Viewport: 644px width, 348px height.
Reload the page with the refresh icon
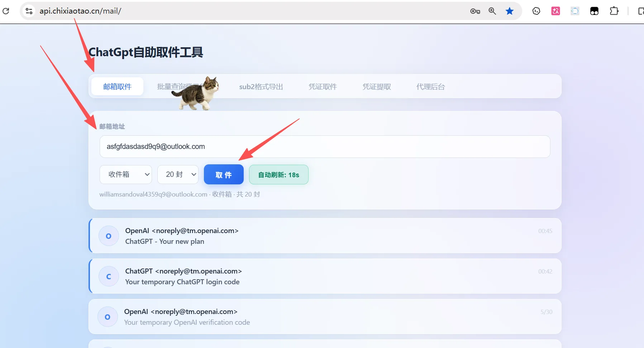[6, 11]
